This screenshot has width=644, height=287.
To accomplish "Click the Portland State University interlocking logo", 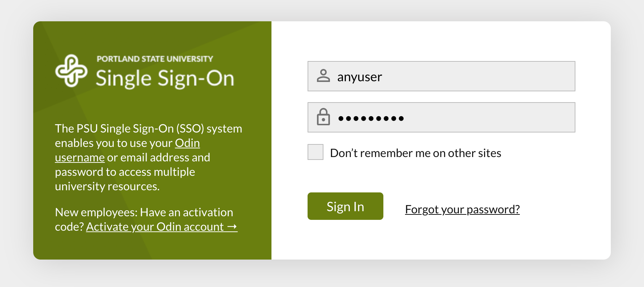I will pos(71,71).
